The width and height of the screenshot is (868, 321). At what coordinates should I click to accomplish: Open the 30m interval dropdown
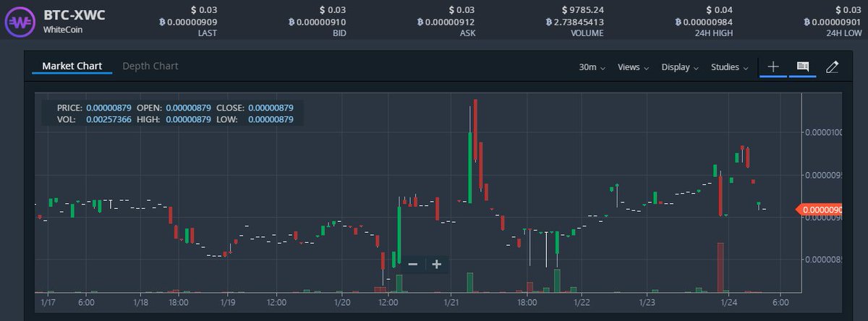[592, 67]
